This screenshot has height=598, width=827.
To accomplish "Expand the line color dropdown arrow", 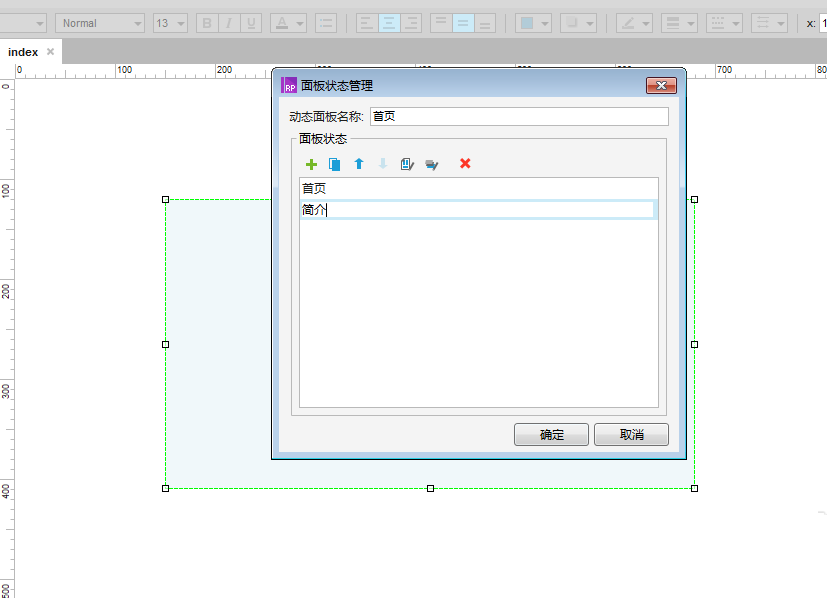I will pyautogui.click(x=646, y=24).
